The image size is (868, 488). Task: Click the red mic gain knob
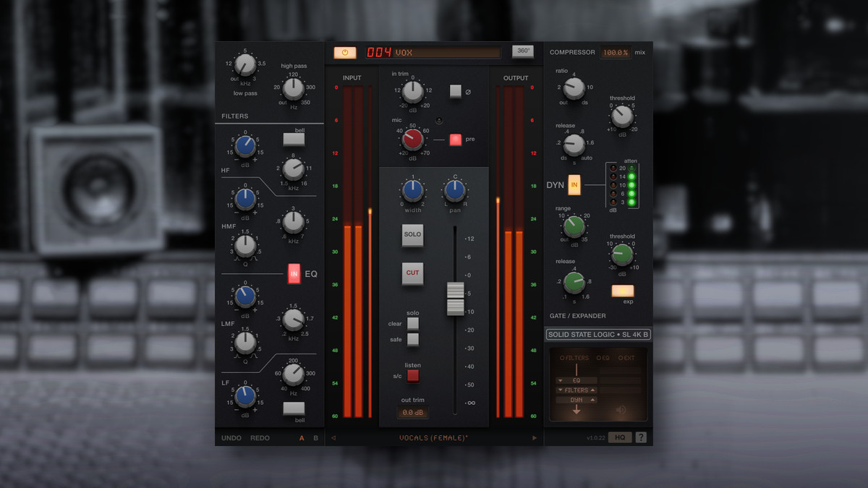[x=412, y=140]
